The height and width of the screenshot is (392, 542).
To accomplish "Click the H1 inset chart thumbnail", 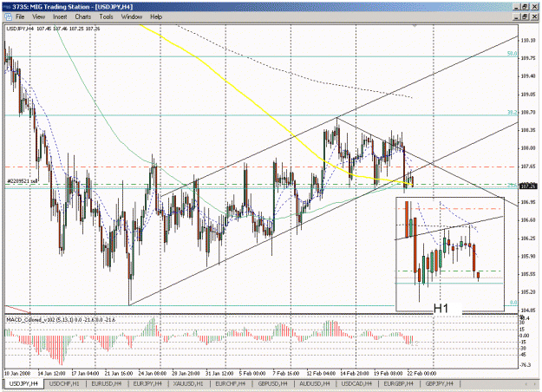I will point(450,254).
